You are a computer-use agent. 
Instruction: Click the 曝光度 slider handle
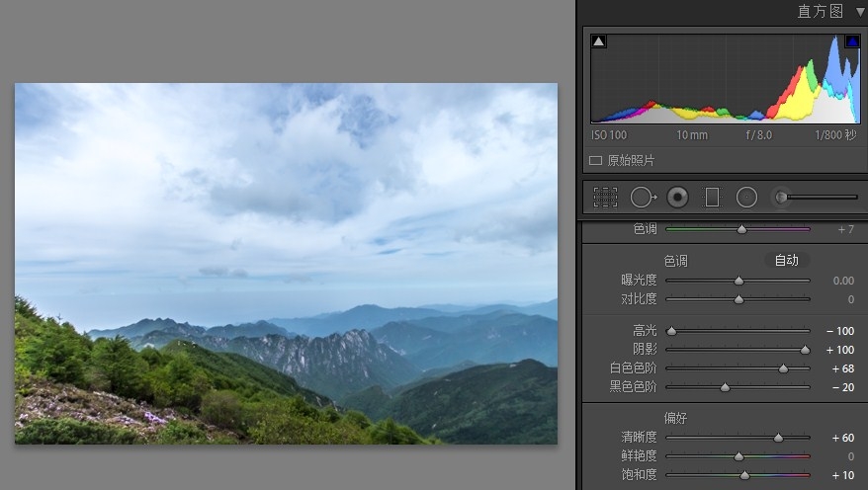tap(738, 281)
